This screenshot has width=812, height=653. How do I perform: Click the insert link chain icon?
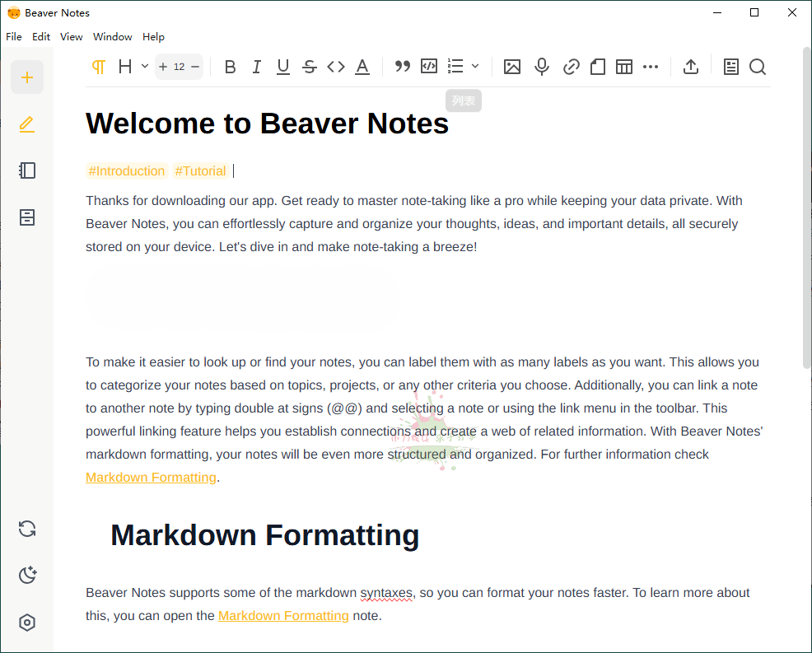point(572,67)
